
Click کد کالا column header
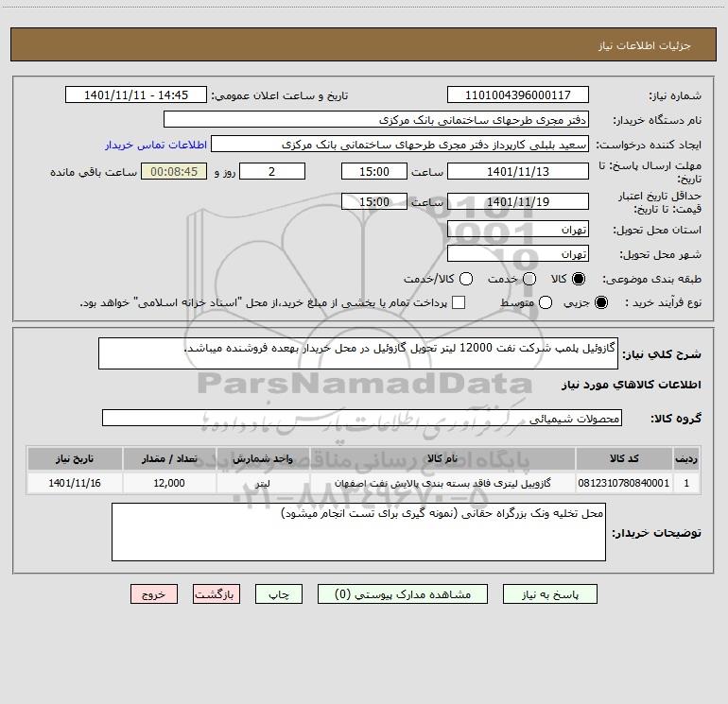(x=624, y=458)
